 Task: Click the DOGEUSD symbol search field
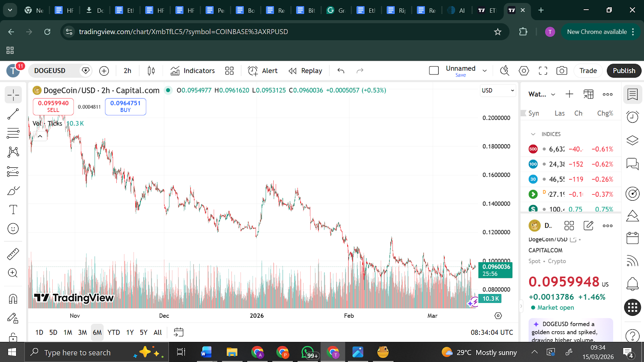pos(54,71)
